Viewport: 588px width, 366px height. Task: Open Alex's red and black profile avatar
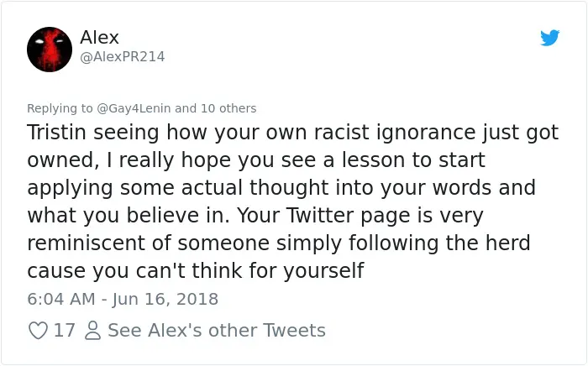50,50
